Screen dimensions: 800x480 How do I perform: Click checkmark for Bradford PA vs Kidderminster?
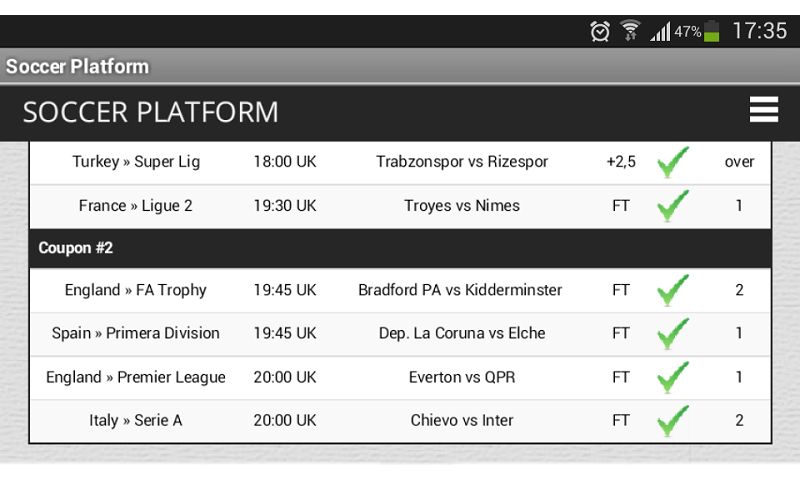673,290
